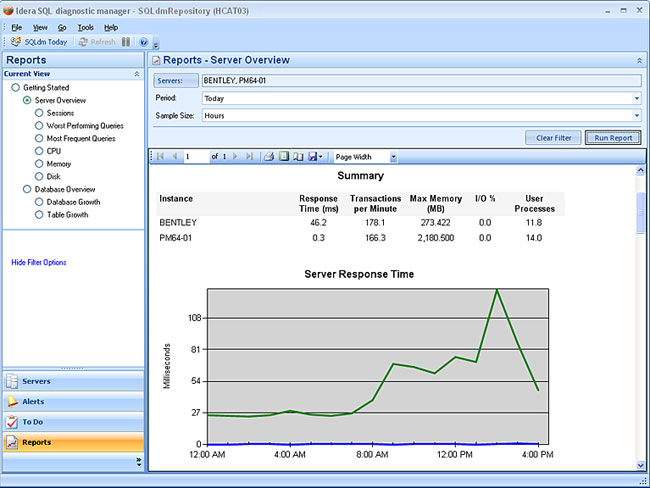The width and height of the screenshot is (650, 488).
Task: Collapse the Current View section
Action: [x=137, y=74]
